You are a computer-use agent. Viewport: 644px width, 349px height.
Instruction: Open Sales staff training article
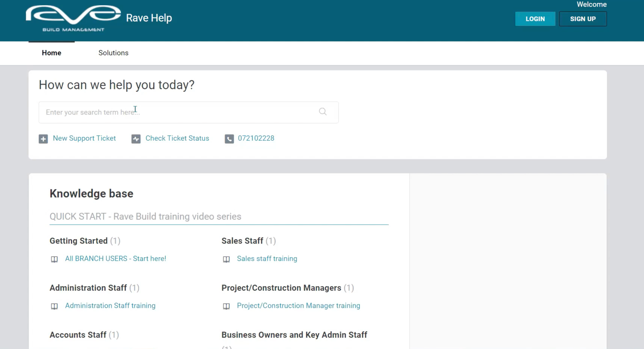click(267, 258)
